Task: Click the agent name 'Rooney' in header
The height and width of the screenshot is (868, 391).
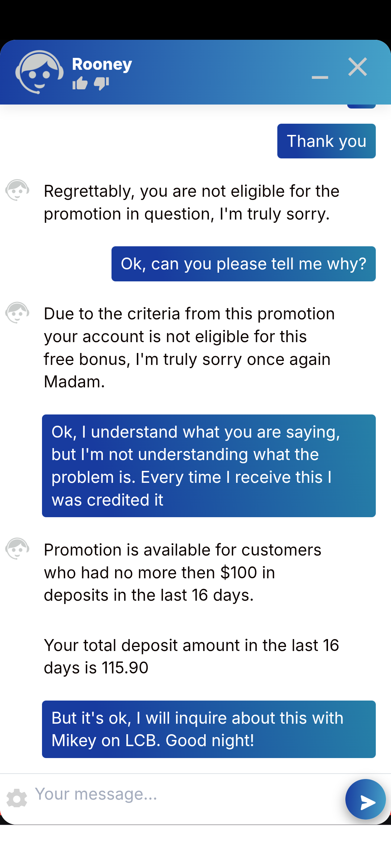Action: point(102,64)
